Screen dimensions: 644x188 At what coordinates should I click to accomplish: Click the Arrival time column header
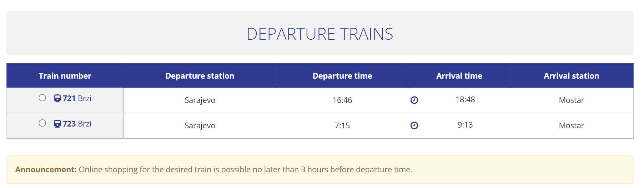[x=459, y=76]
